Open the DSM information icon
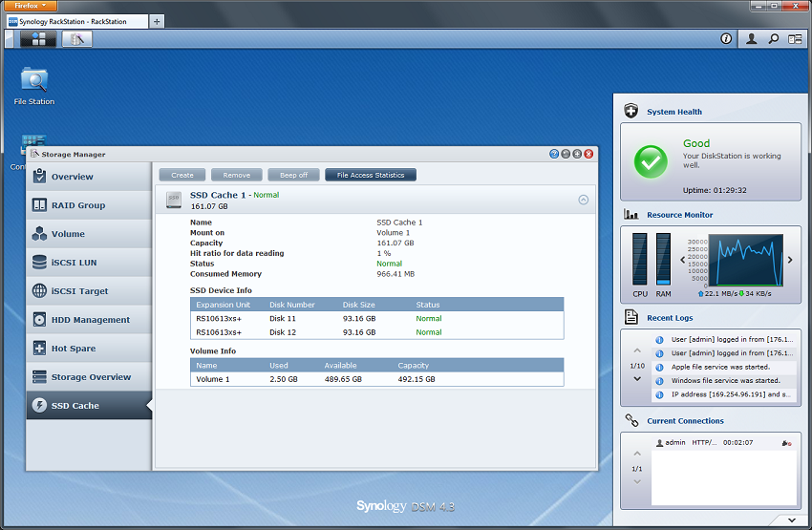 point(726,39)
